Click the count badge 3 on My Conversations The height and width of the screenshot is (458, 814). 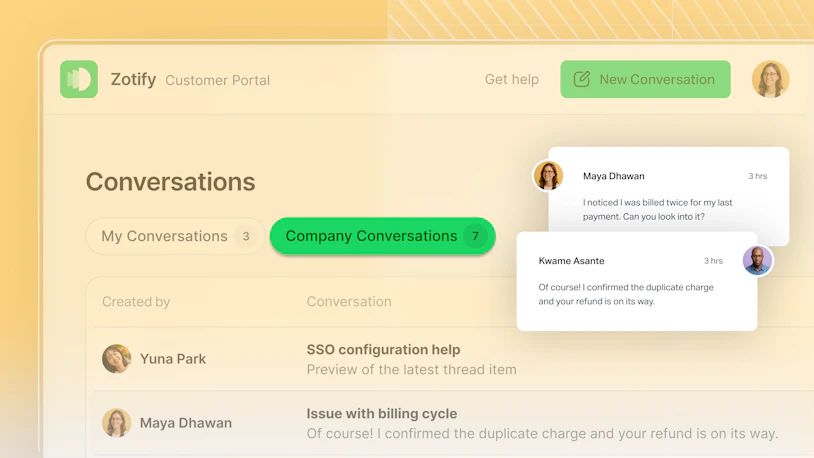(x=246, y=236)
